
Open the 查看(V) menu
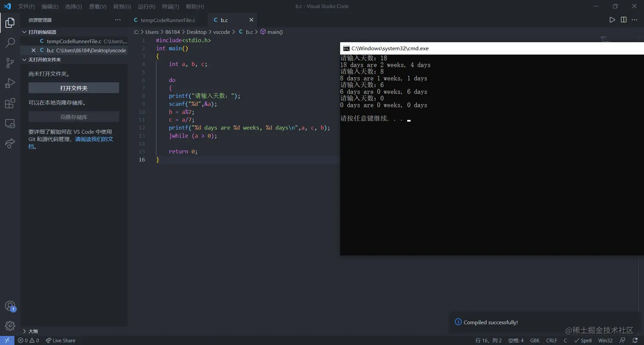[x=98, y=6]
